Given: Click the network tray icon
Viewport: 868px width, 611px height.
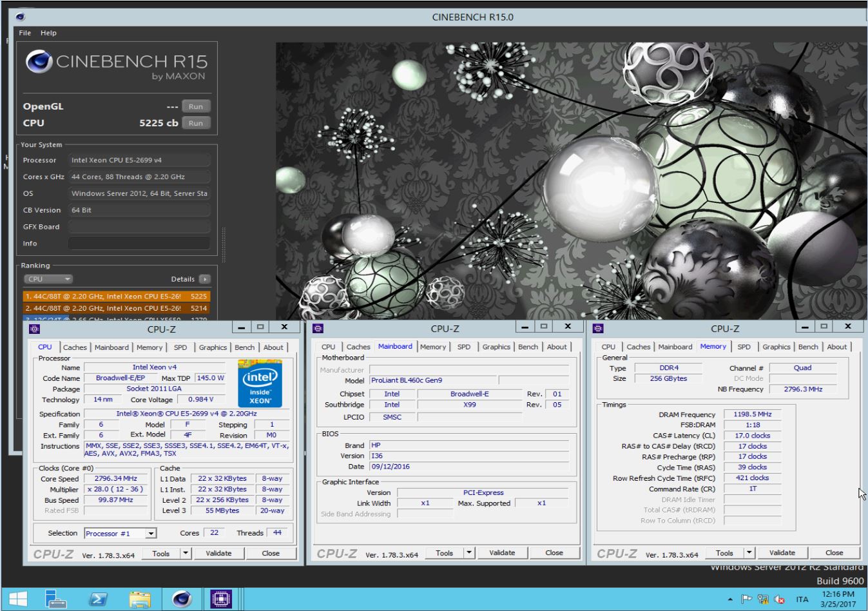Looking at the screenshot, I should pyautogui.click(x=763, y=599).
